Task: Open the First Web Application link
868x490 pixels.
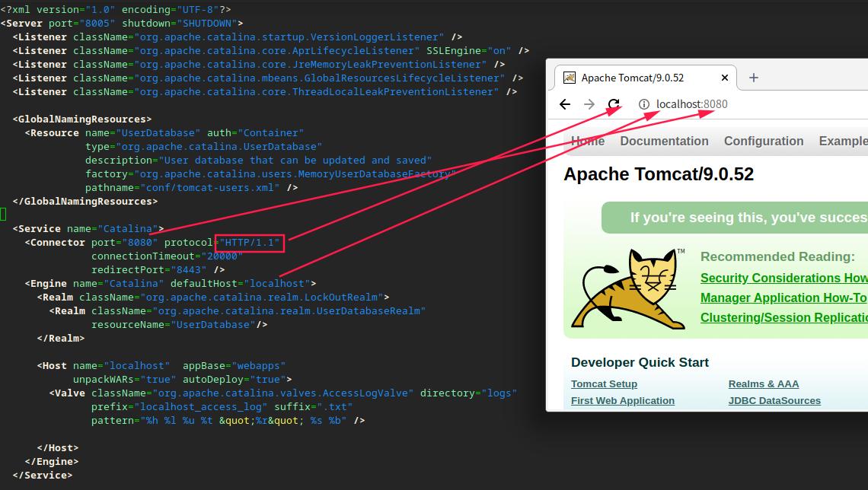Action: coord(623,400)
